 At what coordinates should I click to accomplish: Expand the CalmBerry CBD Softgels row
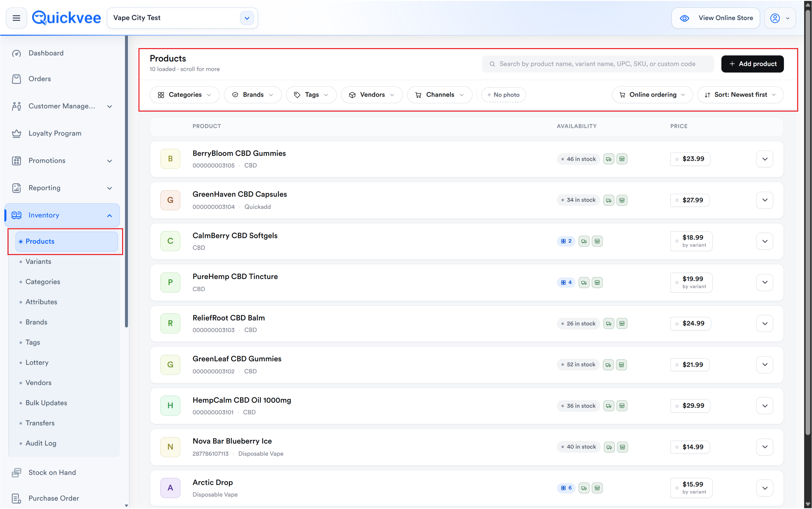tap(765, 241)
